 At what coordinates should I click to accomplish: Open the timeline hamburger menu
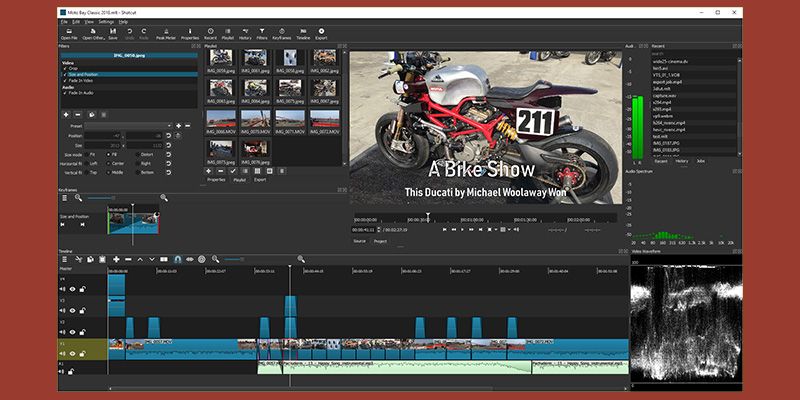(x=65, y=259)
